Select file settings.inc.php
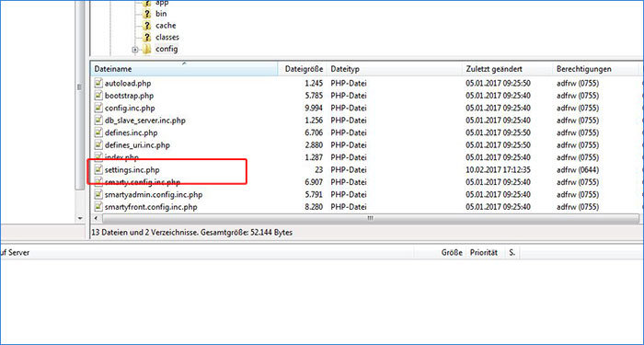The width and height of the screenshot is (644, 345). (x=132, y=169)
